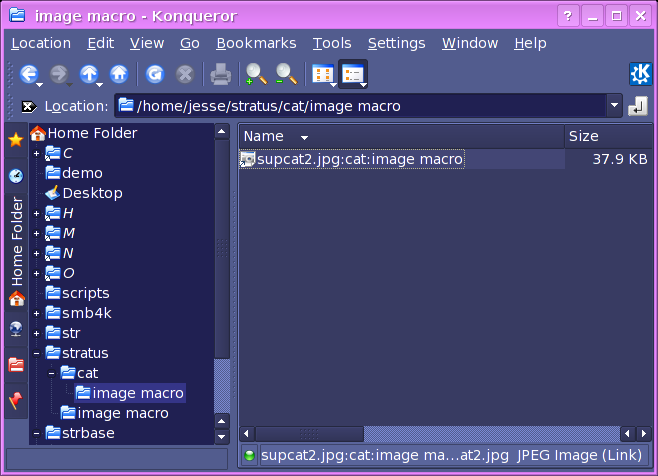The image size is (658, 476).
Task: Click the window title bar help button
Action: pyautogui.click(x=568, y=16)
